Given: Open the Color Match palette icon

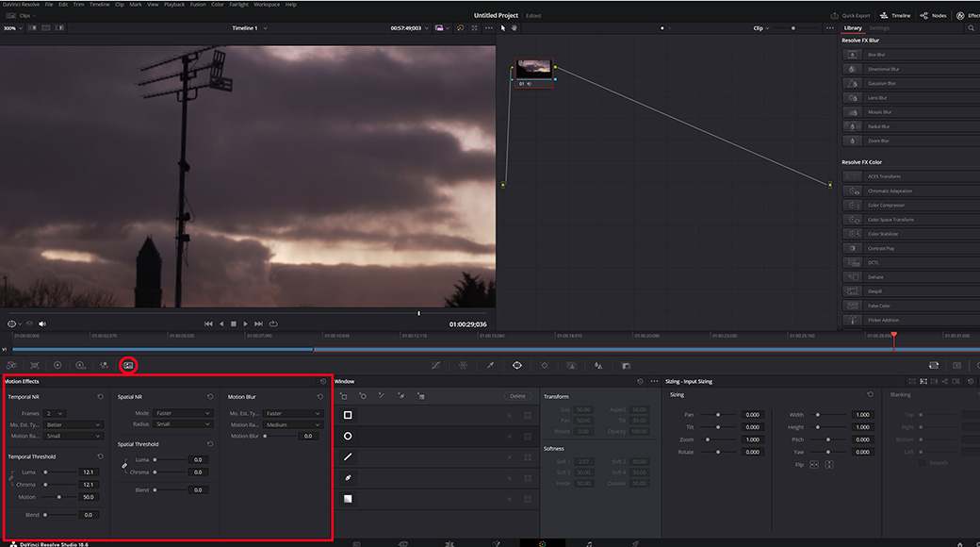Looking at the screenshot, I should (34, 366).
